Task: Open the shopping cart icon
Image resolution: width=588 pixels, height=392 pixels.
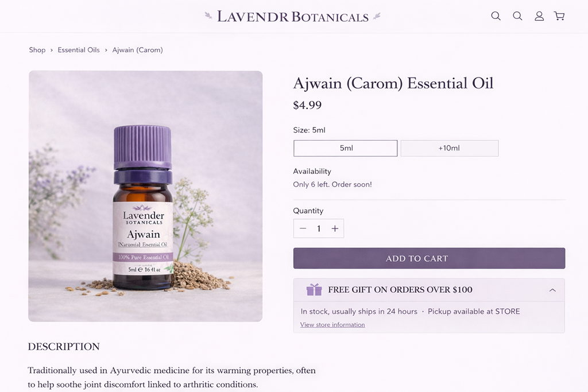Action: 559,15
